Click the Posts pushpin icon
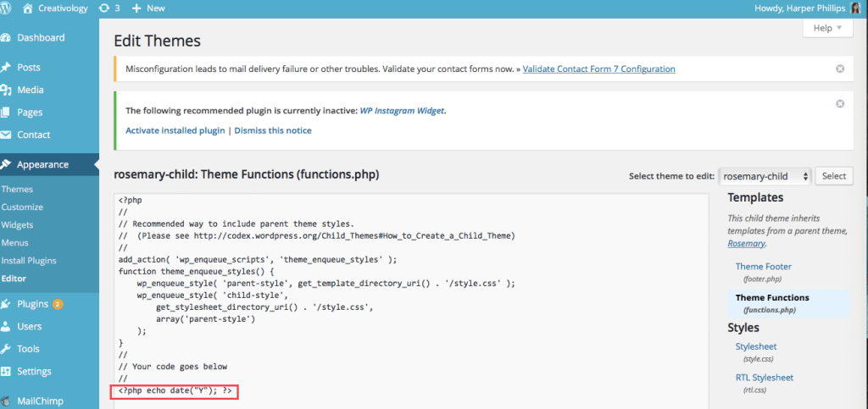The height and width of the screenshot is (409, 868). 6,68
